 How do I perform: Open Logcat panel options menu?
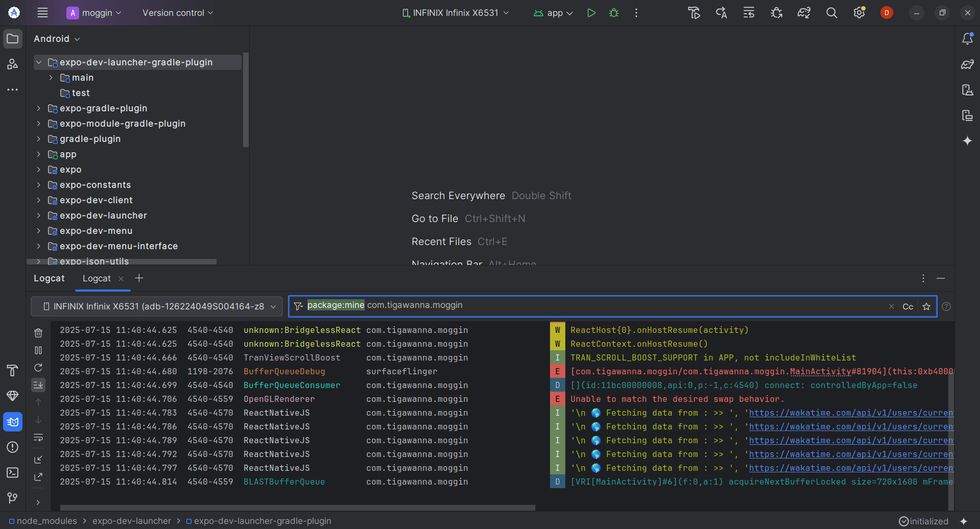pyautogui.click(x=923, y=278)
